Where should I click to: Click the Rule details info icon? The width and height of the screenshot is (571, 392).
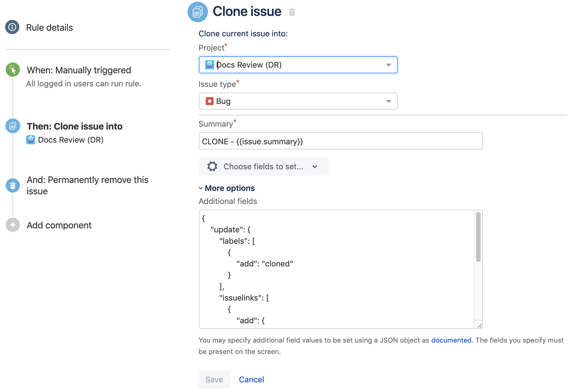pyautogui.click(x=12, y=27)
